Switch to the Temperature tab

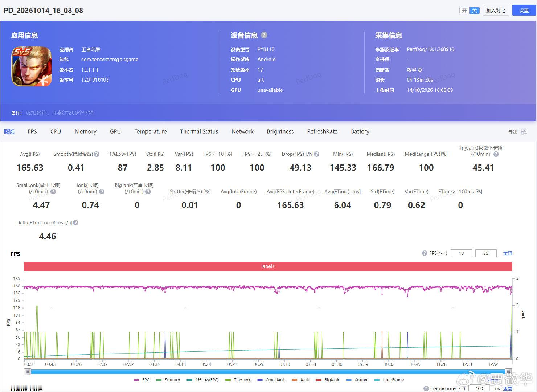coord(151,131)
